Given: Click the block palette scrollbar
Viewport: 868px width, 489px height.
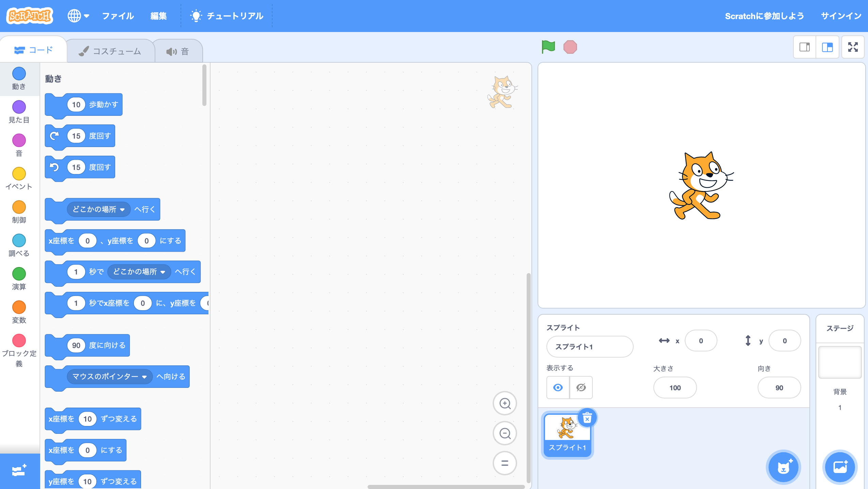Looking at the screenshot, I should (x=204, y=85).
